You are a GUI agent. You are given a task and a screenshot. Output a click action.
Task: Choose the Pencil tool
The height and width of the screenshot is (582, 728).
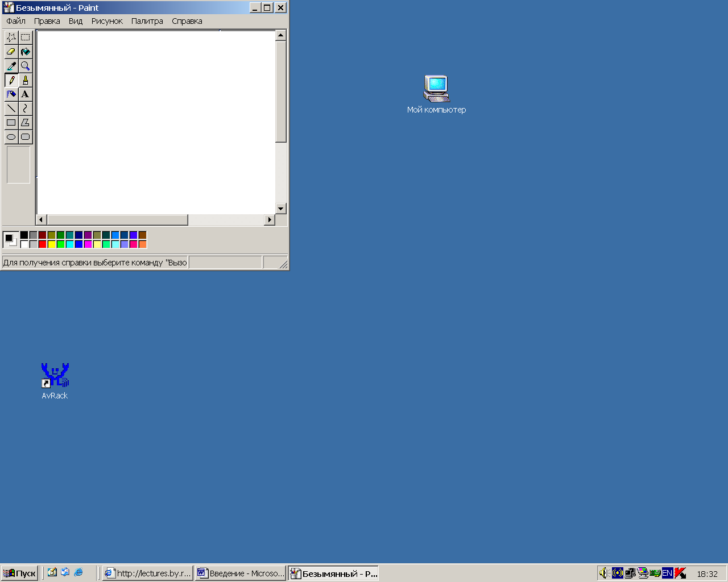(11, 80)
